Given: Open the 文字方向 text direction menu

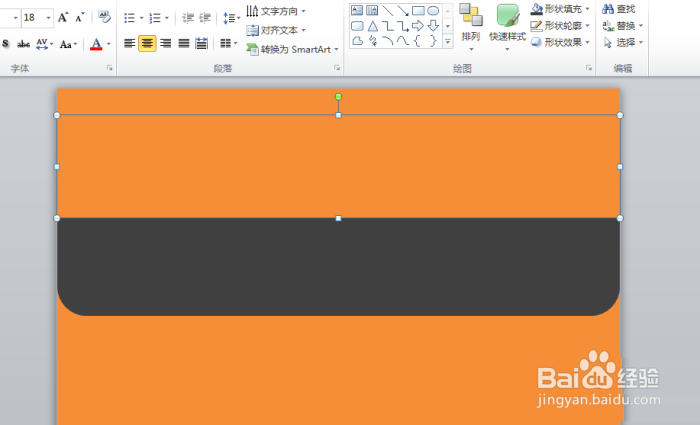Looking at the screenshot, I should (276, 11).
